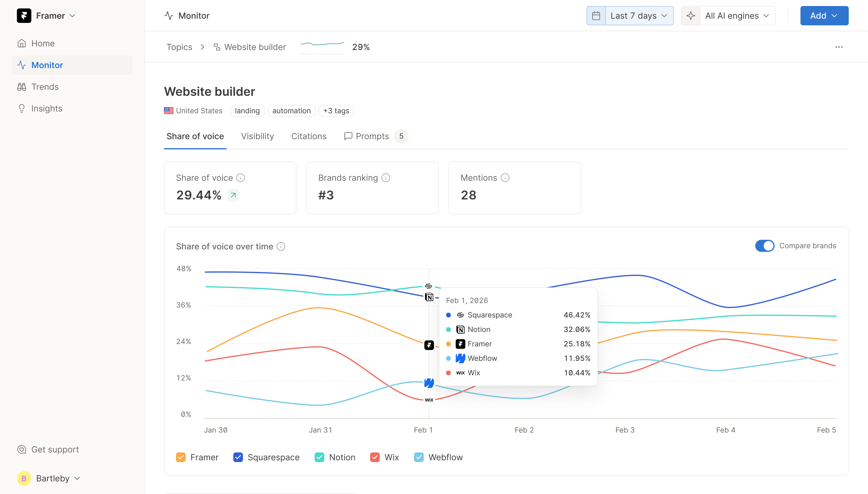The height and width of the screenshot is (494, 868).
Task: Switch to the Visibility tab
Action: tap(257, 136)
